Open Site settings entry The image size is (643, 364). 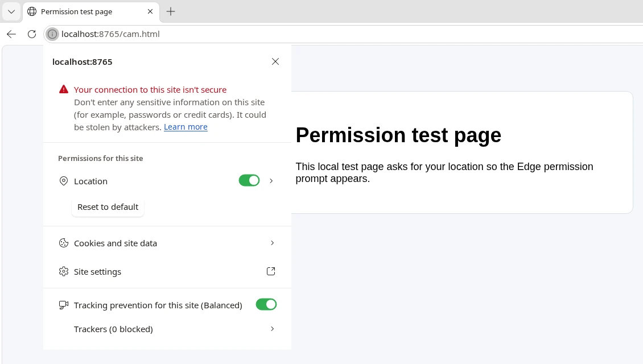167,271
